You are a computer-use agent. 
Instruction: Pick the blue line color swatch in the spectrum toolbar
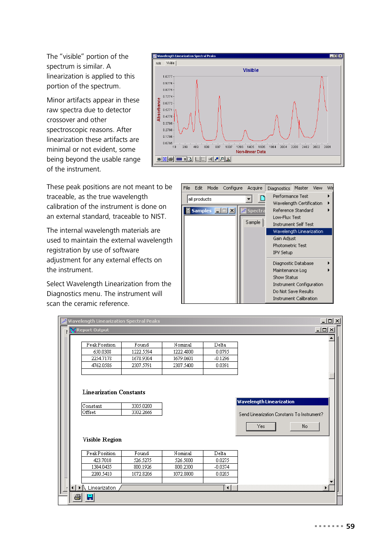[179, 159]
